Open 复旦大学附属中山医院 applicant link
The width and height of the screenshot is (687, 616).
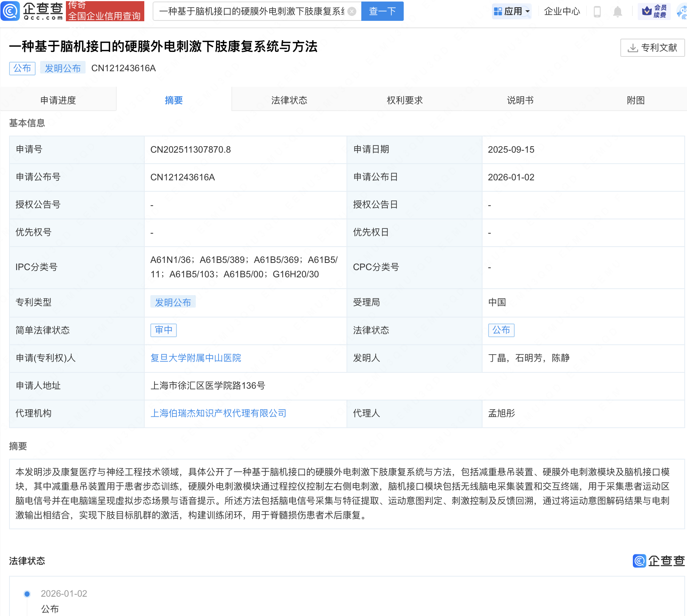195,358
